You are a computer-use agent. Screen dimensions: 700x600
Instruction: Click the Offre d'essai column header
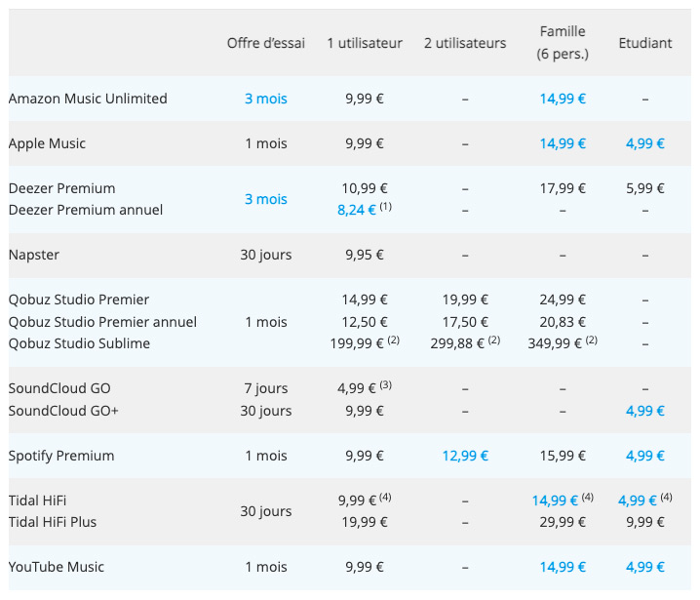(265, 43)
